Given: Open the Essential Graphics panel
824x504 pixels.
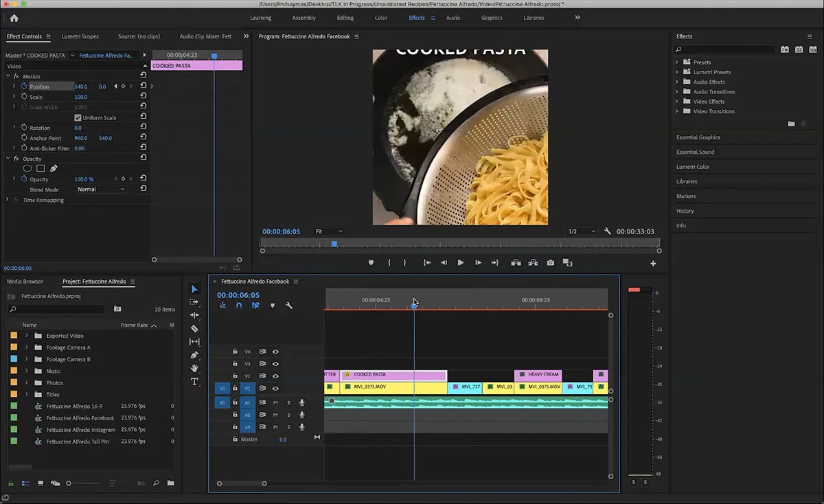Looking at the screenshot, I should pyautogui.click(x=698, y=137).
